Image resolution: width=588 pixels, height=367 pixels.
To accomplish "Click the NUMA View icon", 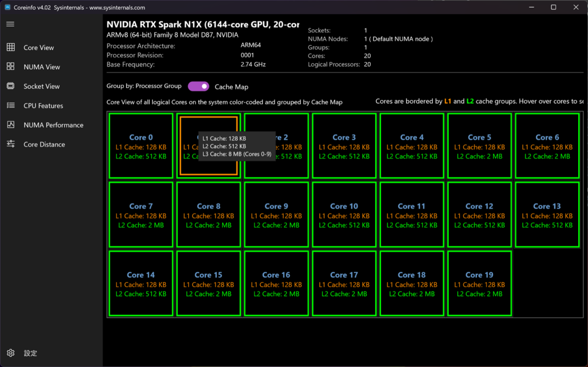I will [10, 67].
